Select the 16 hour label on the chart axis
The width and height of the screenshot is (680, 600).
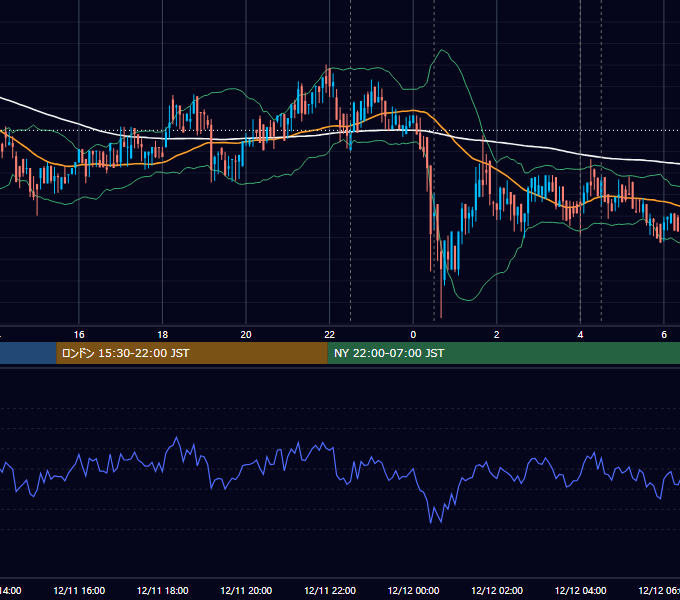(79, 335)
